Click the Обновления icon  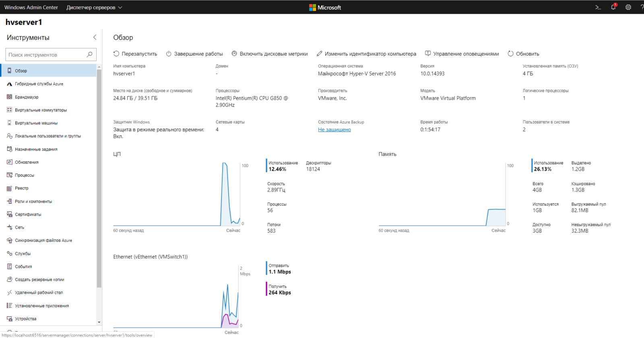pyautogui.click(x=9, y=162)
